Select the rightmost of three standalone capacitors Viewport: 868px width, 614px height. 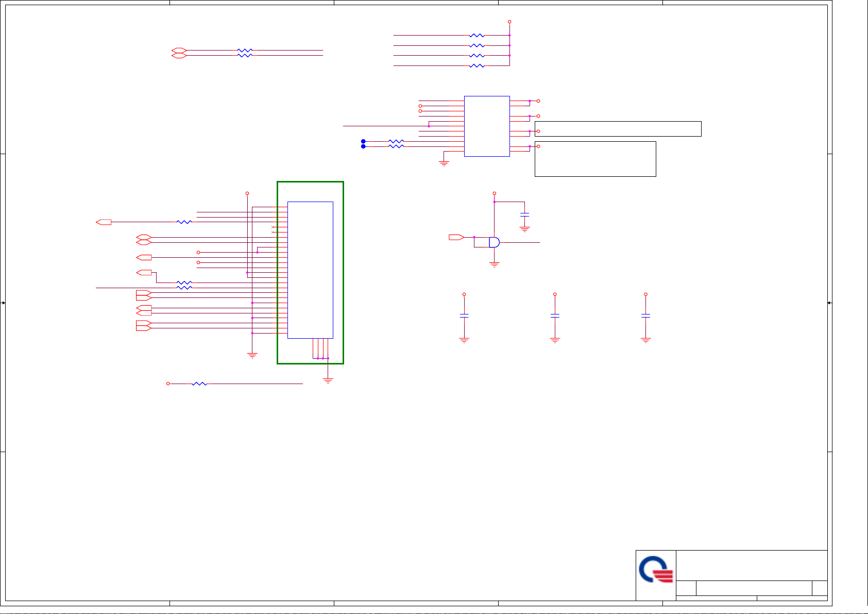pyautogui.click(x=645, y=314)
